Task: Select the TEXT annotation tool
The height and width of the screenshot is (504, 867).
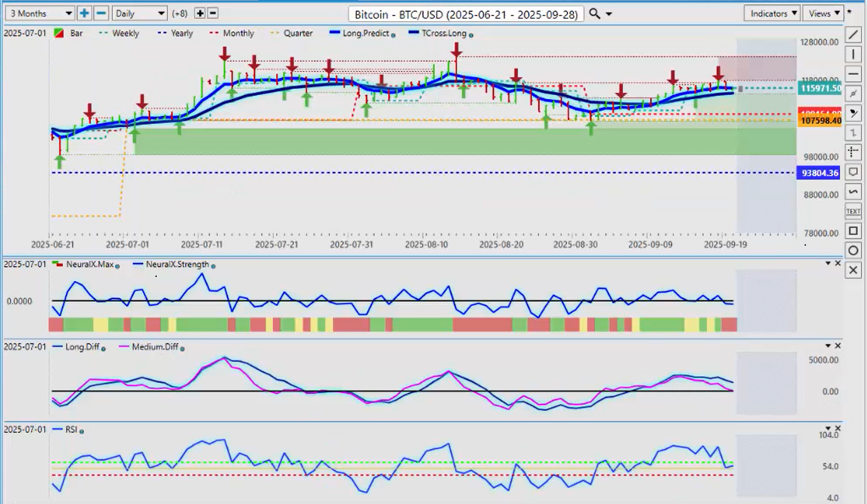Action: point(853,211)
